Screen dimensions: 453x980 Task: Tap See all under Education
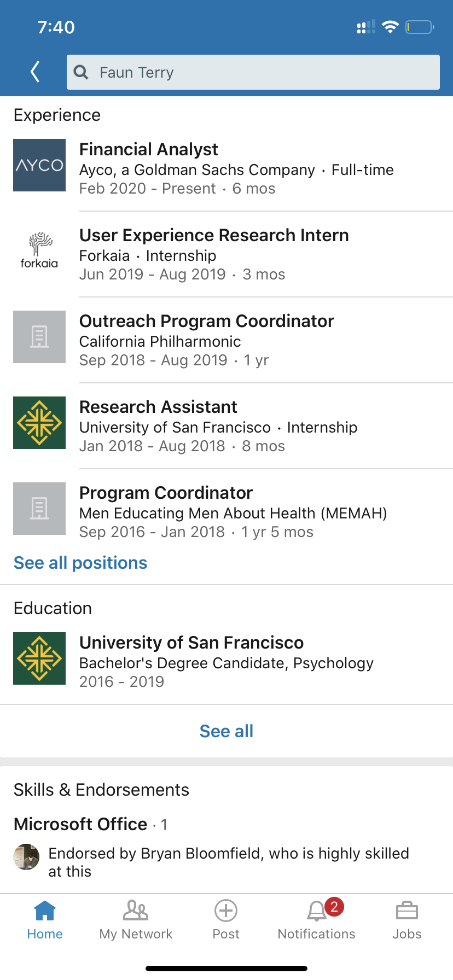(x=226, y=731)
